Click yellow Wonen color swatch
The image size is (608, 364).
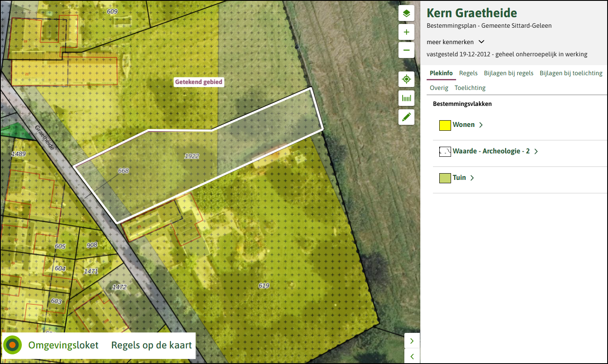tap(445, 125)
